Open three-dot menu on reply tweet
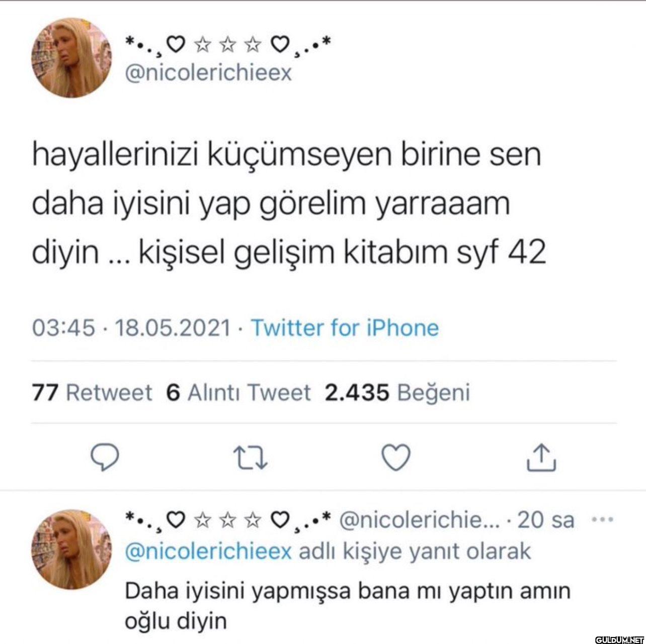 [602, 519]
